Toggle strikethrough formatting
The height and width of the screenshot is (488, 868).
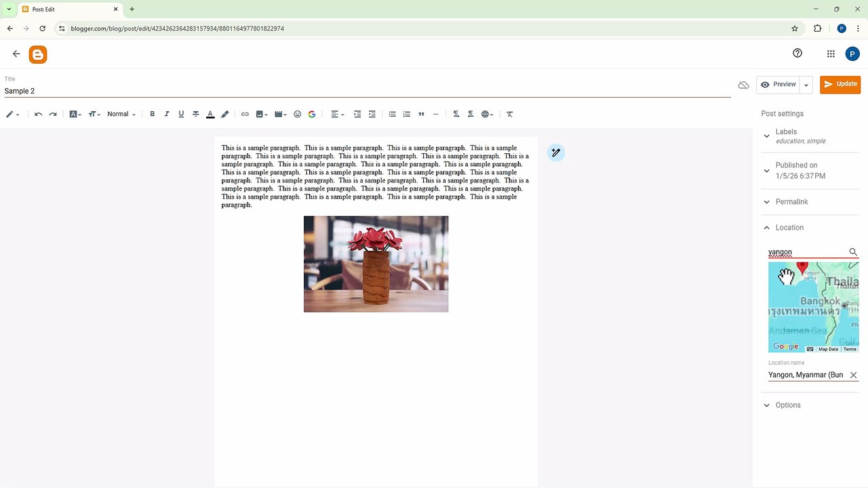tap(196, 115)
